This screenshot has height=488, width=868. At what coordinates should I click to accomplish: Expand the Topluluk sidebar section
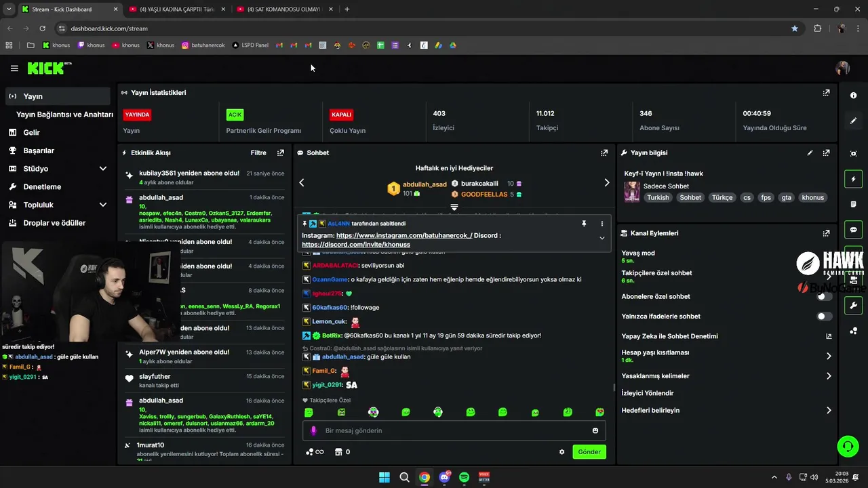pyautogui.click(x=103, y=205)
